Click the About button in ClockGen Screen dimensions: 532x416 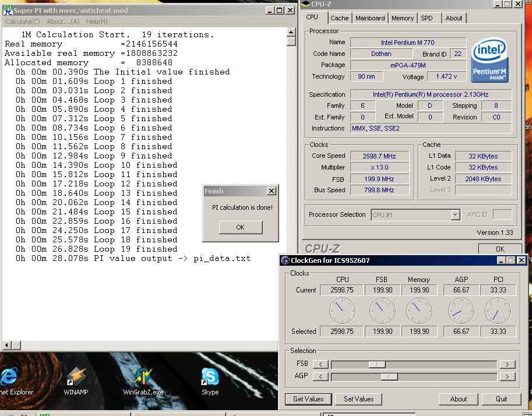pyautogui.click(x=459, y=399)
